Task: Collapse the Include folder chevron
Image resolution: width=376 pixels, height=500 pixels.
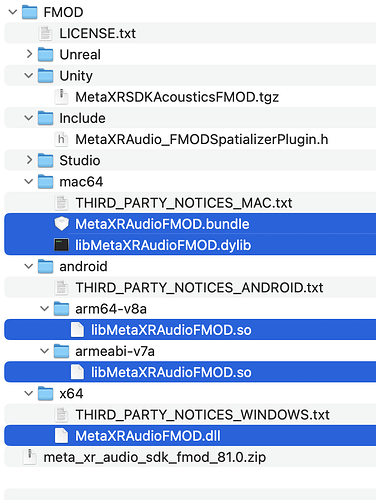Action: 29,118
